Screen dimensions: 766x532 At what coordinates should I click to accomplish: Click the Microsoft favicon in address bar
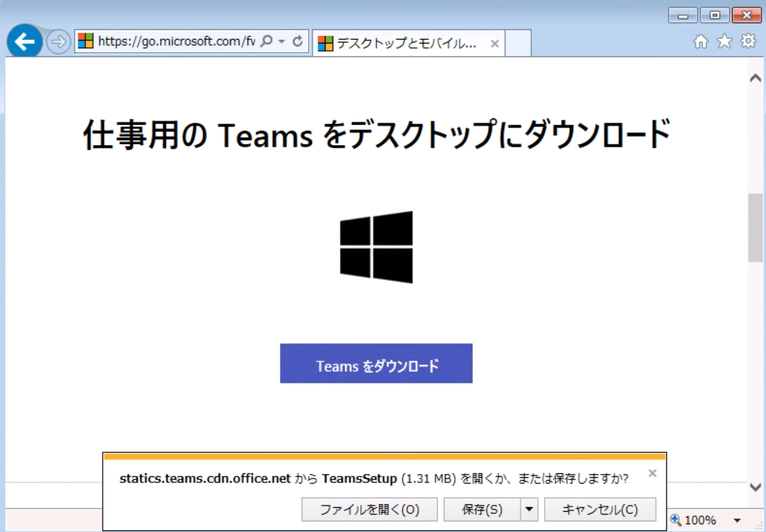coord(86,41)
